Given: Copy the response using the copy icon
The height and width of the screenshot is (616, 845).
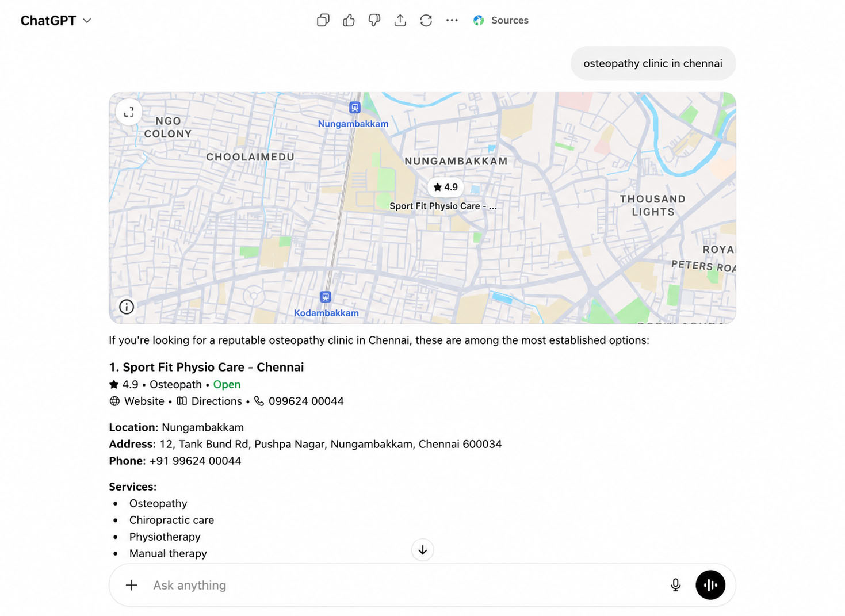Looking at the screenshot, I should coord(323,21).
